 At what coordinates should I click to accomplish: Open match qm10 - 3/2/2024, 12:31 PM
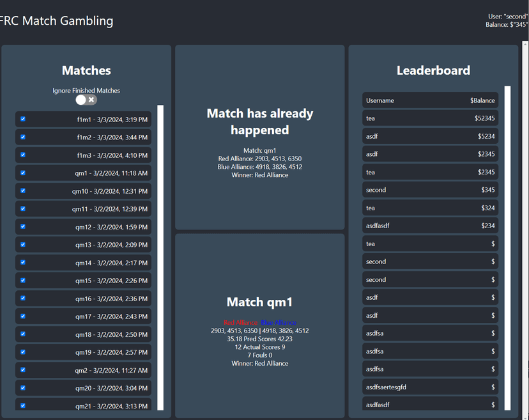(x=83, y=191)
